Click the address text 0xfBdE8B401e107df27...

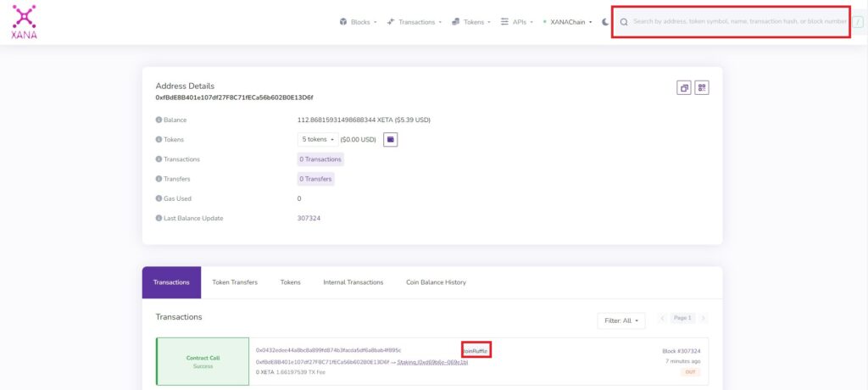(234, 97)
